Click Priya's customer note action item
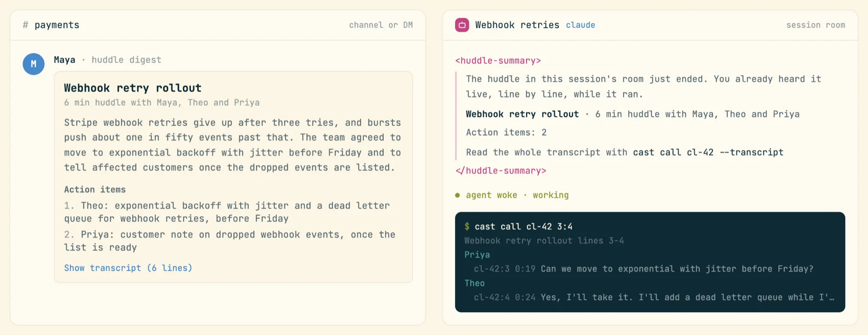Viewport: 868px width, 335px height. pyautogui.click(x=230, y=241)
